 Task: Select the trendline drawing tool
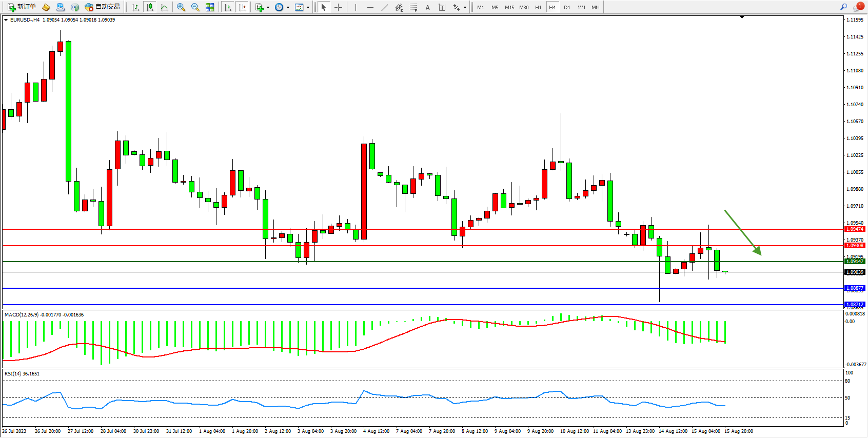(384, 7)
